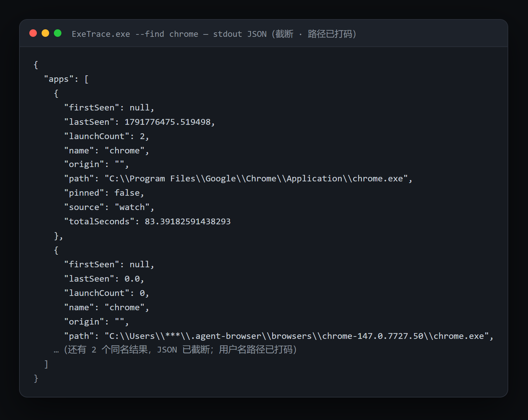Select the "name": "chrome" line below launchCount 2
This screenshot has height=420, width=528.
(x=106, y=151)
